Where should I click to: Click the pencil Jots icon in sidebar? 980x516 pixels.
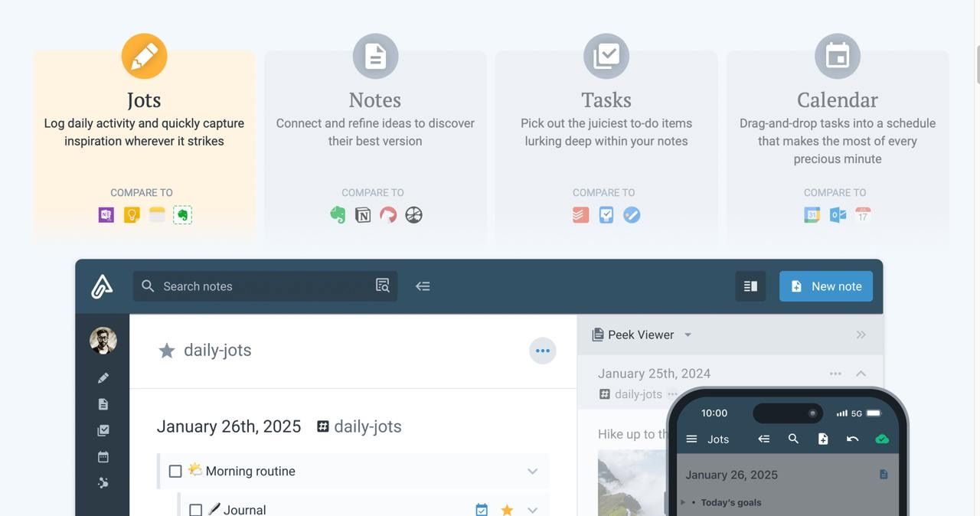tap(103, 377)
